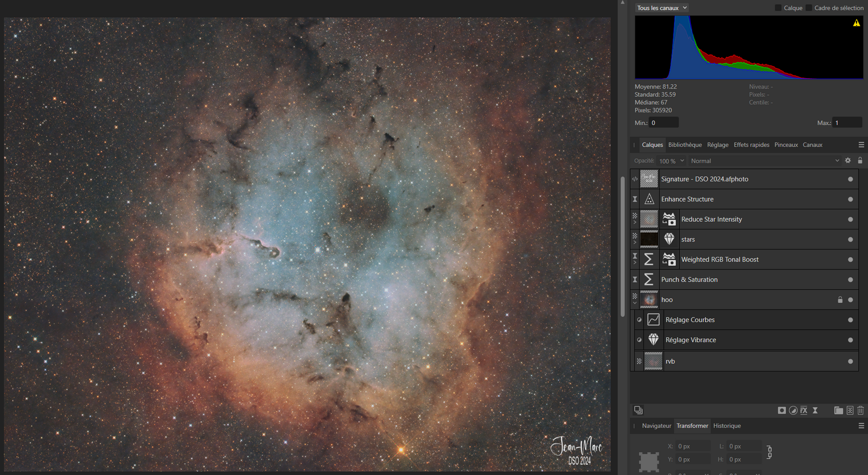Toggle visibility of the Signature - DSO 2024.afphoto layer
The image size is (868, 475).
850,179
